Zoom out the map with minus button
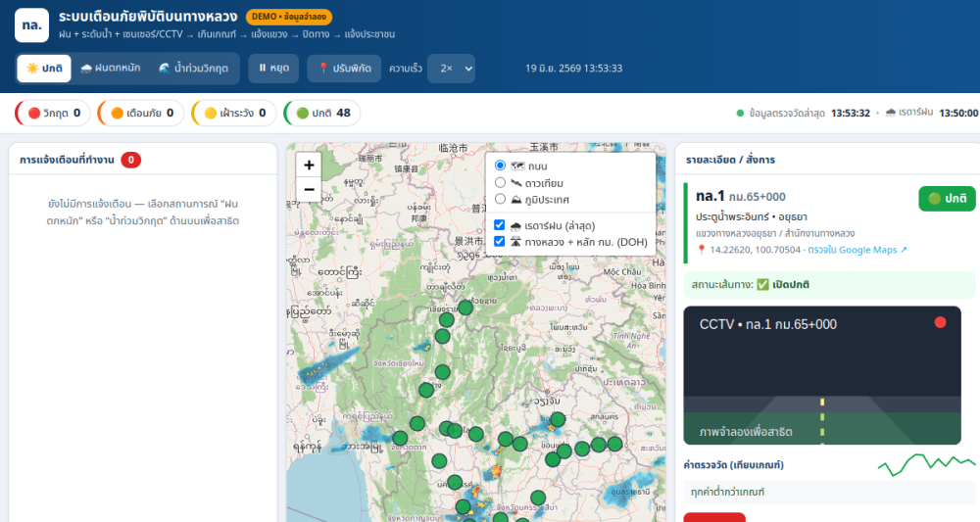The image size is (980, 522). coord(309,189)
